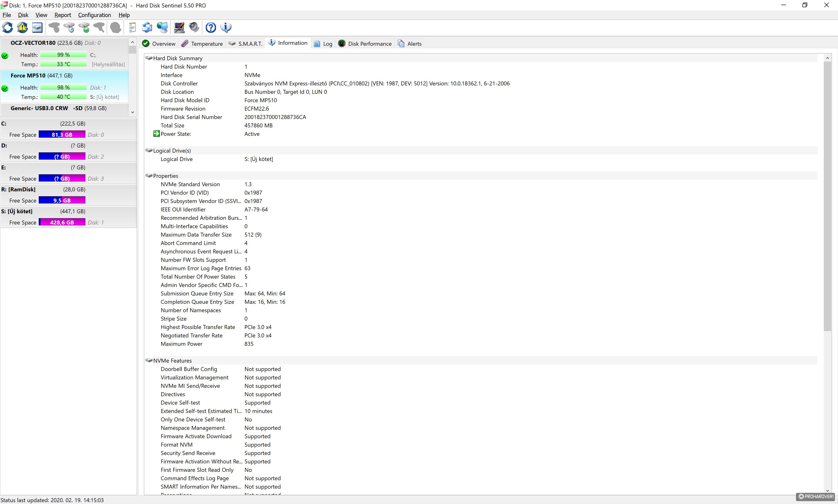Open the View menu
Viewport: 838px width, 504px height.
pyautogui.click(x=42, y=15)
